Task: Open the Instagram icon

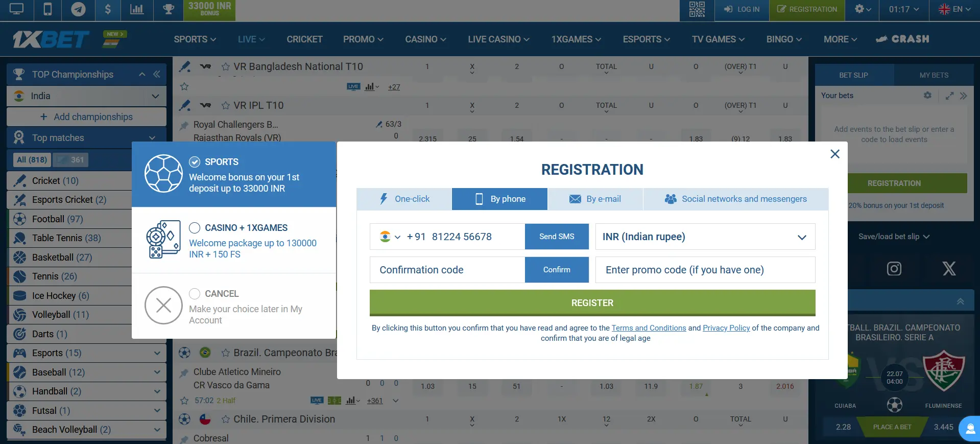Action: [x=894, y=269]
